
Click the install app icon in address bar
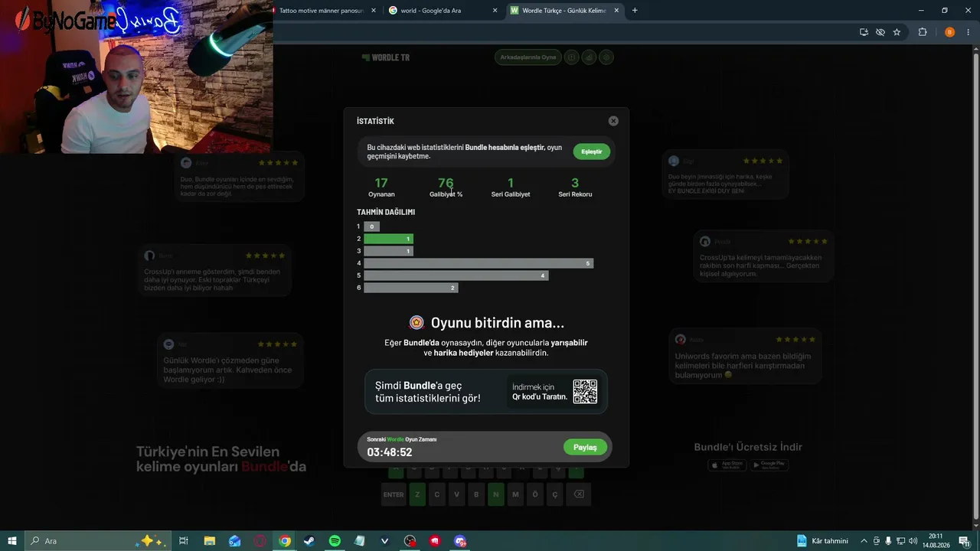(864, 32)
